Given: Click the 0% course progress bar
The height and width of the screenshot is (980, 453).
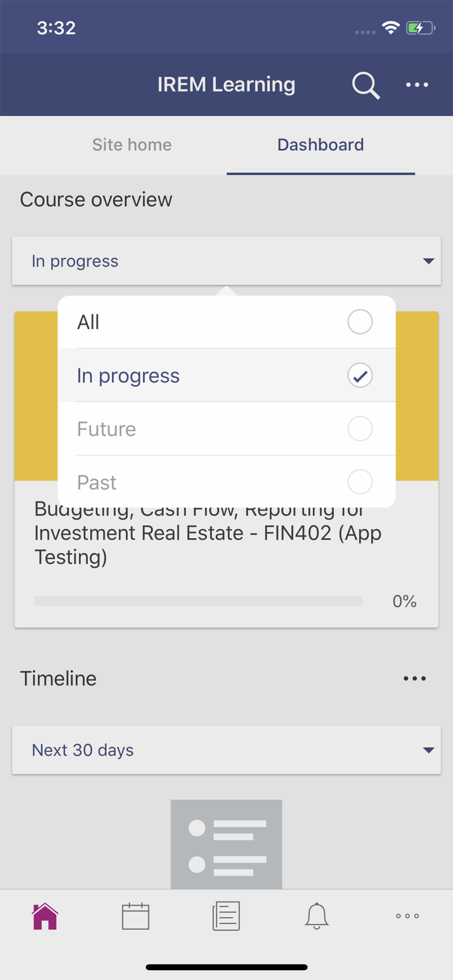Looking at the screenshot, I should click(198, 601).
